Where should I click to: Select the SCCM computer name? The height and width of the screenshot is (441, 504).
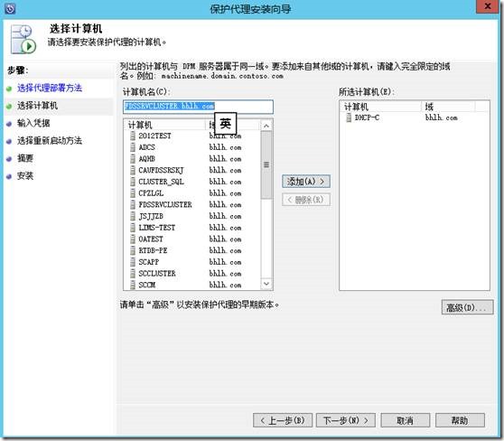pos(146,285)
